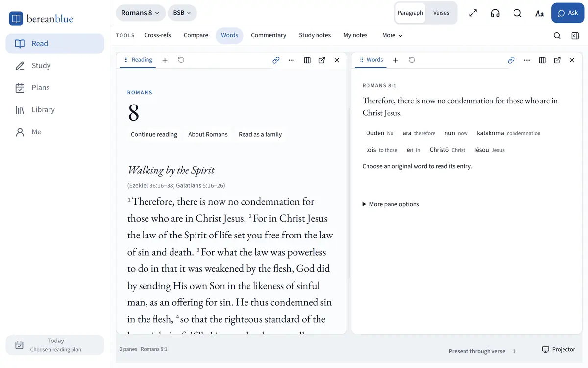Pop out the Words pane
The image size is (588, 368).
coord(557,60)
